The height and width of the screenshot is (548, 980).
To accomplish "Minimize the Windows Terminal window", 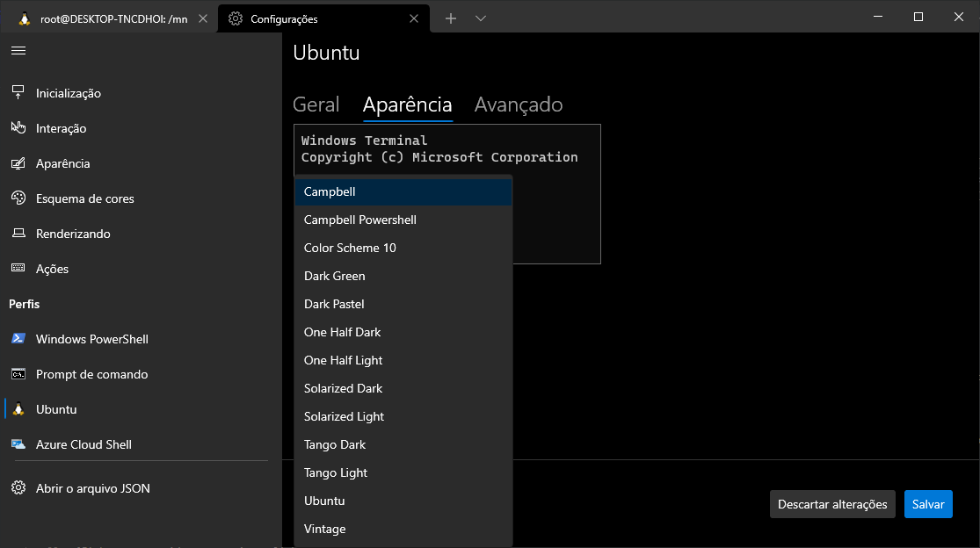I will (x=878, y=17).
